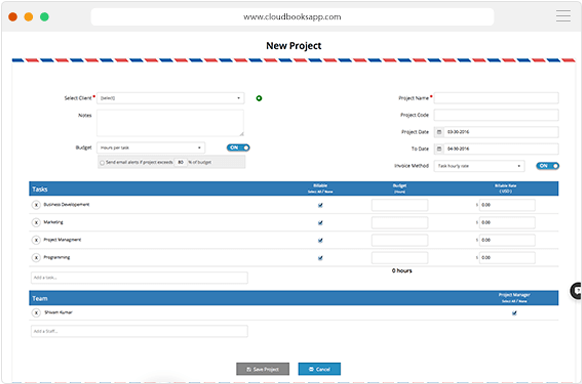The width and height of the screenshot is (582, 384).
Task: Click the Add a task input
Action: click(139, 278)
